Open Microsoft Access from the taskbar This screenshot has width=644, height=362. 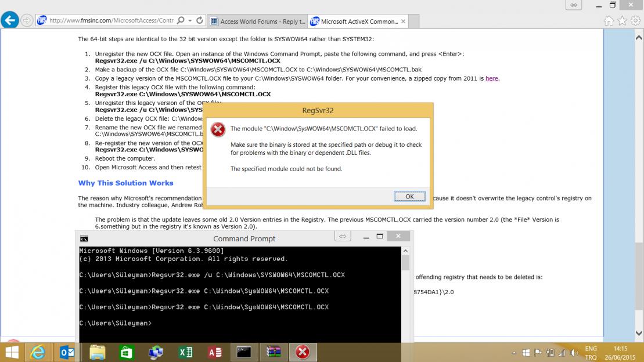coord(215,352)
